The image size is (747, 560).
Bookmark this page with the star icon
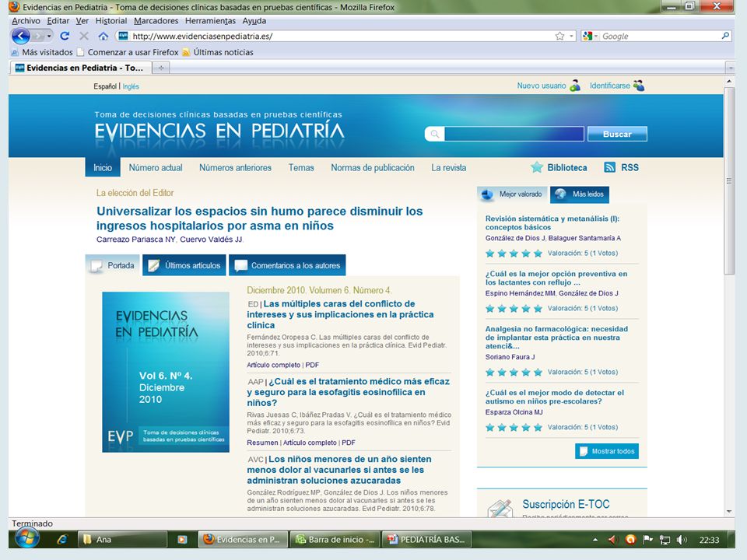click(559, 37)
